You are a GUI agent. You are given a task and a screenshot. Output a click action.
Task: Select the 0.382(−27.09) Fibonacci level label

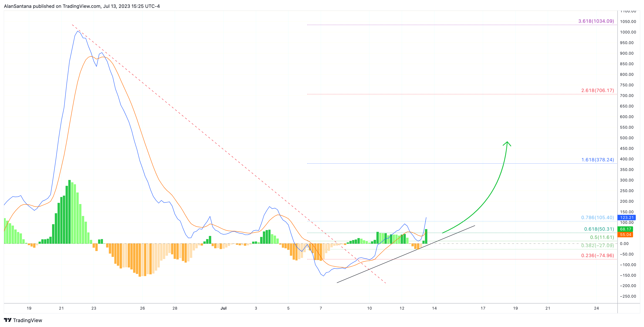click(x=597, y=246)
